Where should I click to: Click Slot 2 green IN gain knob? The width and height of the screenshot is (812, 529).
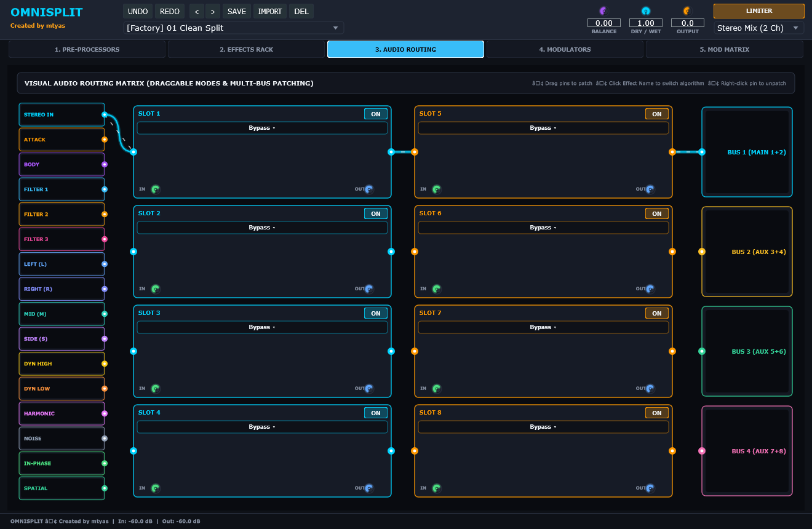click(156, 289)
